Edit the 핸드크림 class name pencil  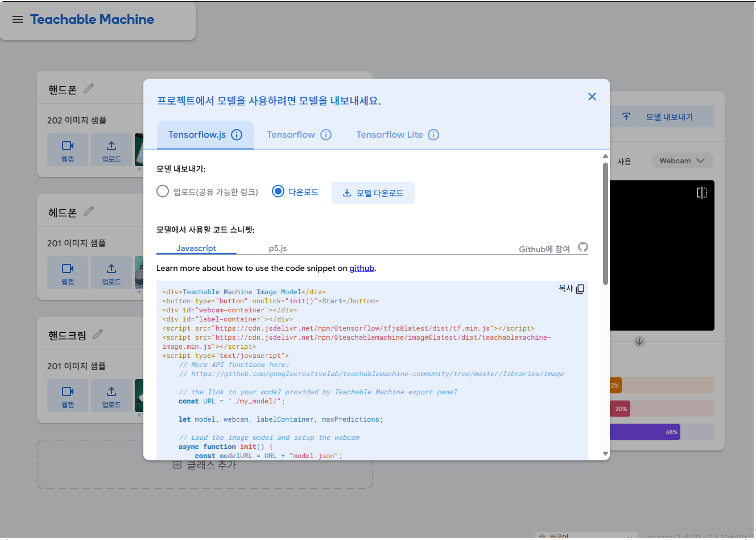click(x=98, y=335)
